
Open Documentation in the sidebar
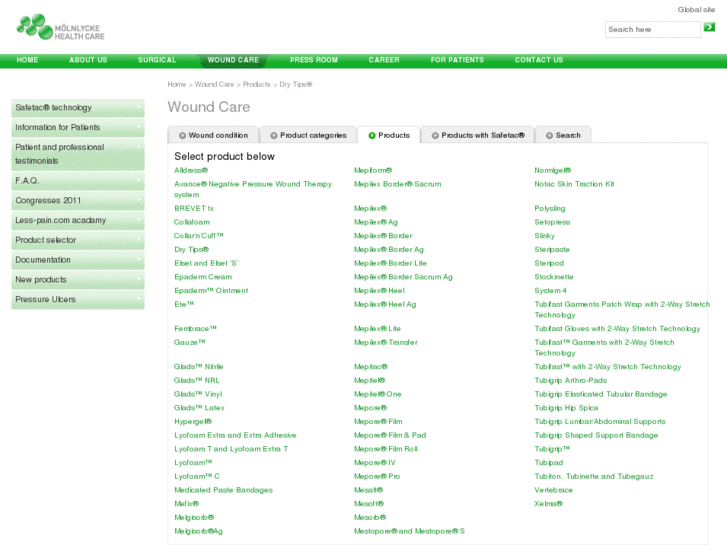[x=78, y=260]
